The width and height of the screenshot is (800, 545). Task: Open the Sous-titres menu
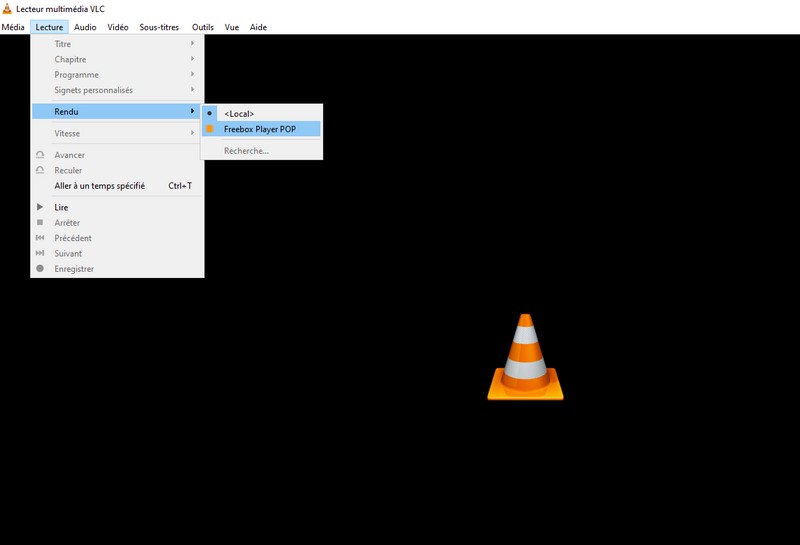click(159, 27)
